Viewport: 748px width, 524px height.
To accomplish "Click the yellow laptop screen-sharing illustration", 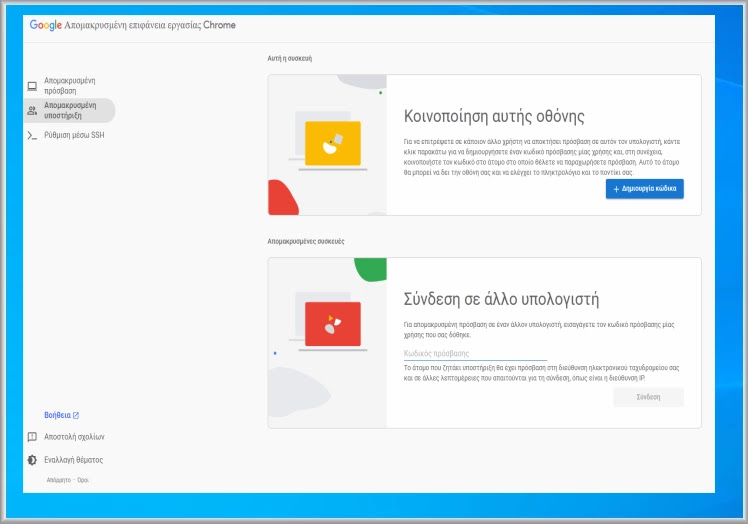I will 332,144.
